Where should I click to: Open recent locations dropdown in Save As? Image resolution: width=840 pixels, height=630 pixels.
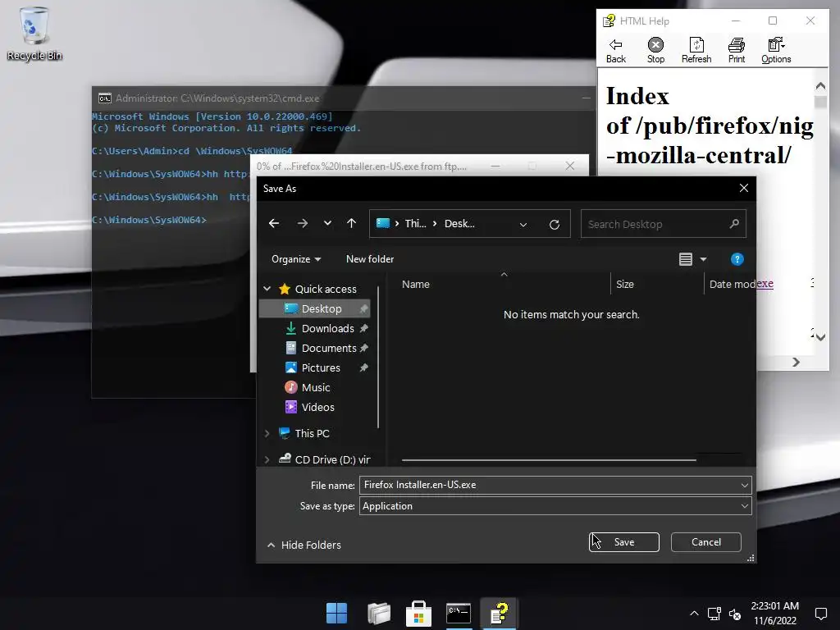point(327,223)
